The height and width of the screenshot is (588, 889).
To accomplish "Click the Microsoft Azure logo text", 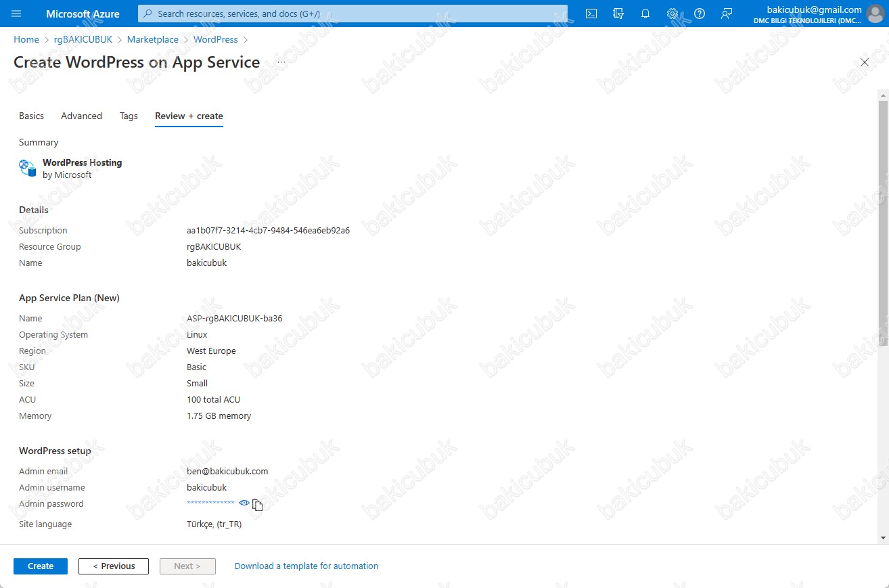I will 83,14.
